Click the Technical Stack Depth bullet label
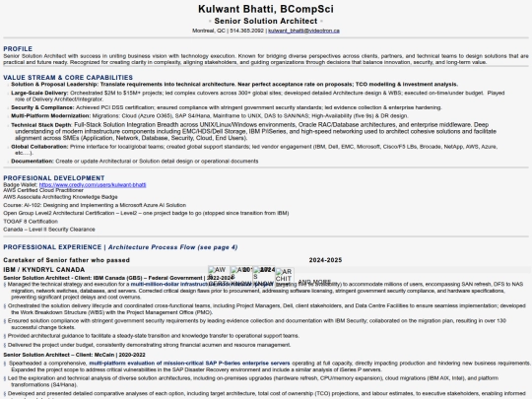Viewport: 532px width, 399px height. [41, 125]
